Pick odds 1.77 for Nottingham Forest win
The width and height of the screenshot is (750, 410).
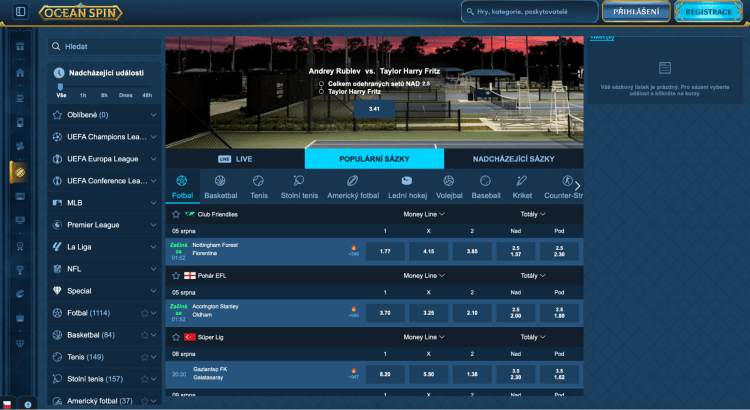[385, 251]
